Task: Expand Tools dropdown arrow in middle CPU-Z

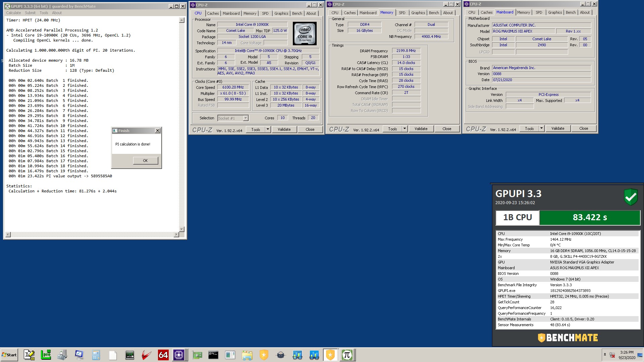Action: tap(405, 129)
